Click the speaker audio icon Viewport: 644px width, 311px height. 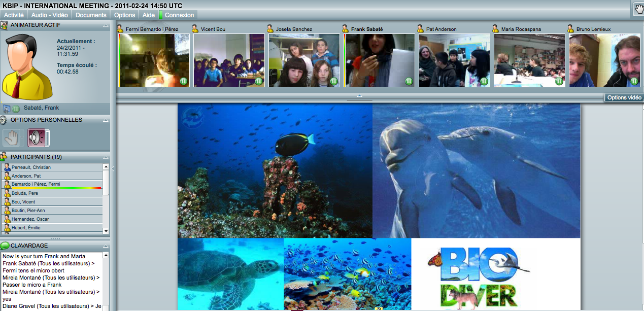(x=36, y=138)
